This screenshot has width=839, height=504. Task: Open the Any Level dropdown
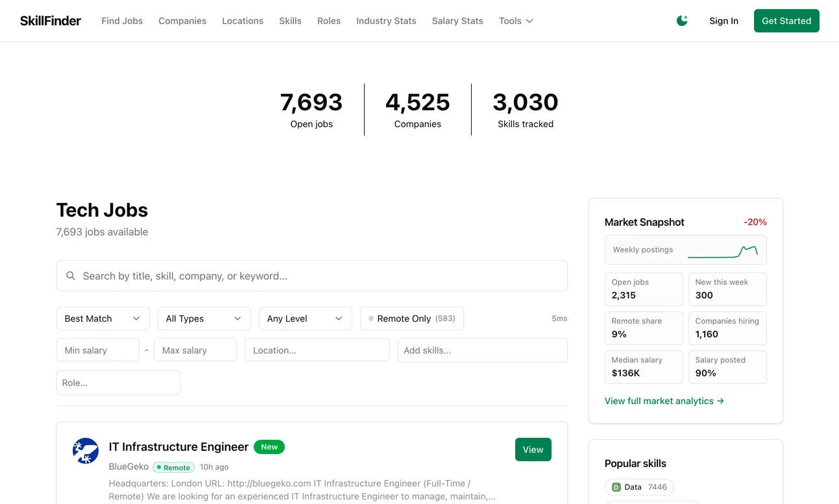[306, 318]
